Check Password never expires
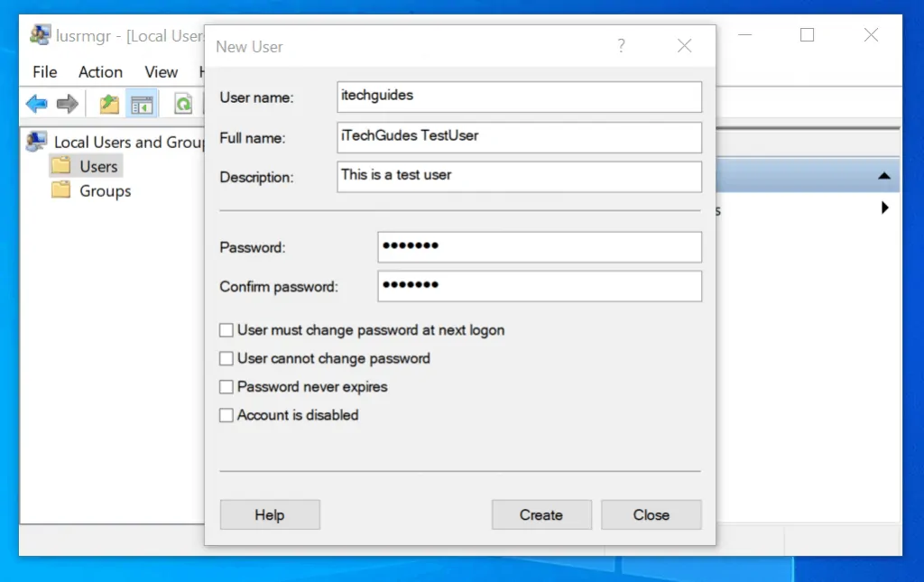924x582 pixels. (226, 386)
